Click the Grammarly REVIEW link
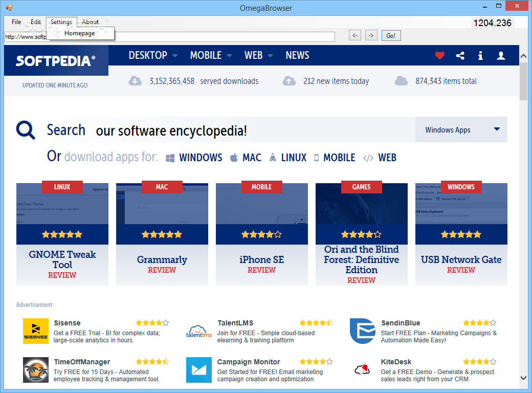 click(x=162, y=270)
